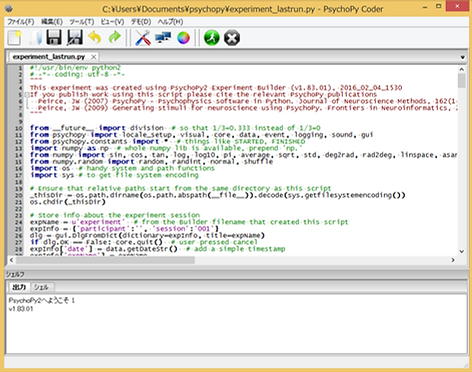
Task: Open the デモ(D) menu
Action: (141, 22)
